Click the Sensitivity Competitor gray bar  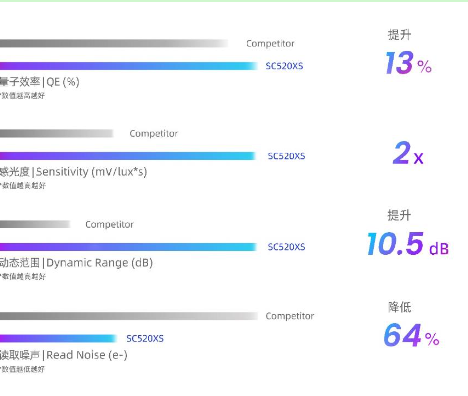coord(57,133)
